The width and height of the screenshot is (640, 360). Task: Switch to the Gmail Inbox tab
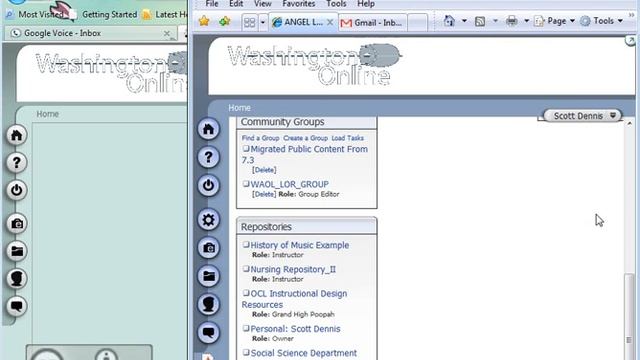[x=373, y=23]
